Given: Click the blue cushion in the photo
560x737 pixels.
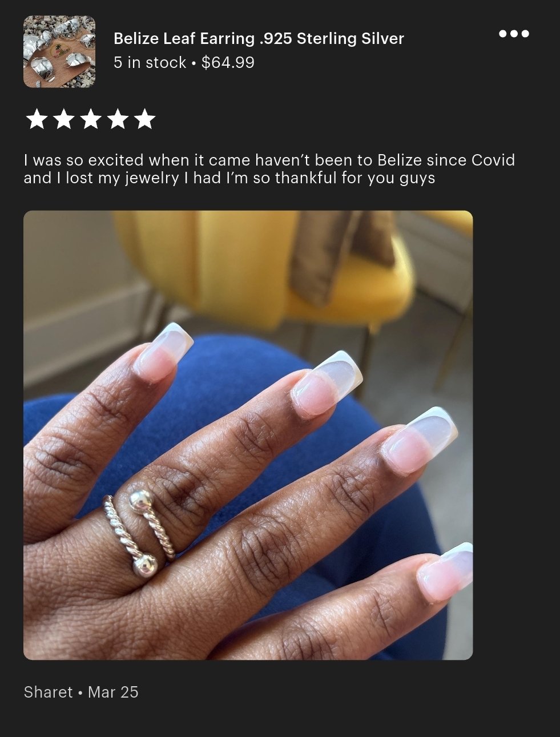Looking at the screenshot, I should pyautogui.click(x=228, y=365).
